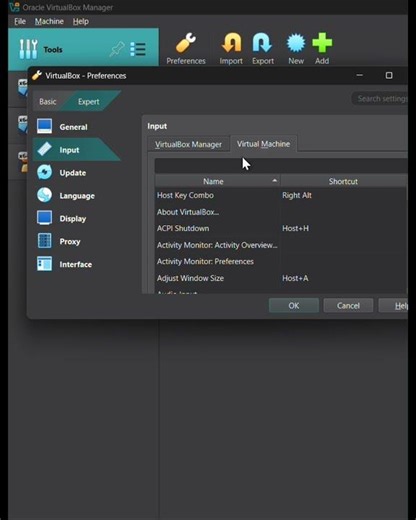This screenshot has width=416, height=520.
Task: Open the Machine menu
Action: point(49,21)
